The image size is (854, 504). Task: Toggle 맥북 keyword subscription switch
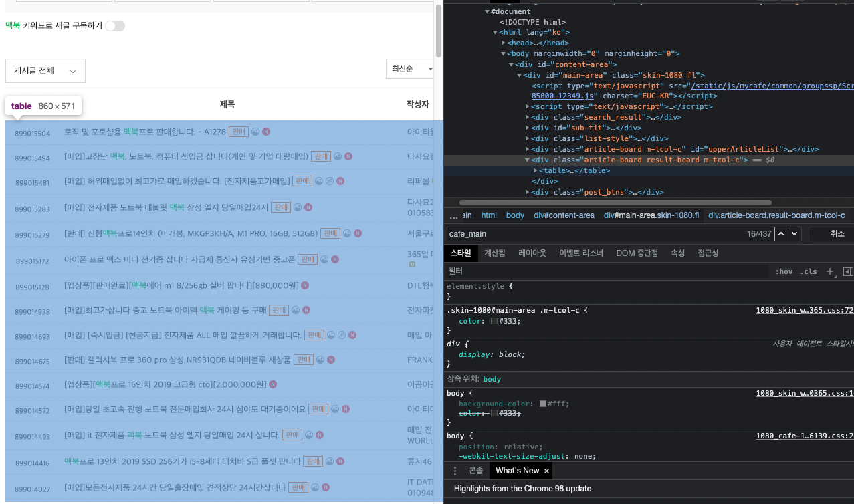point(115,26)
